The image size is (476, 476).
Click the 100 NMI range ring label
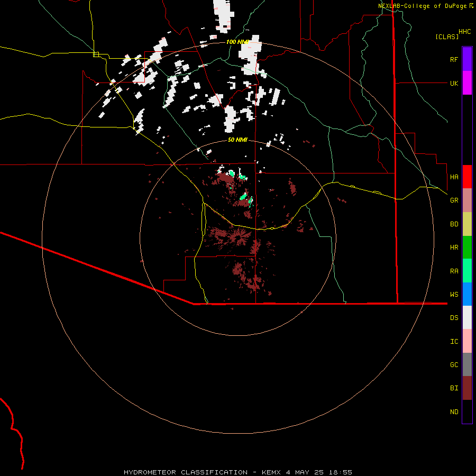point(237,42)
